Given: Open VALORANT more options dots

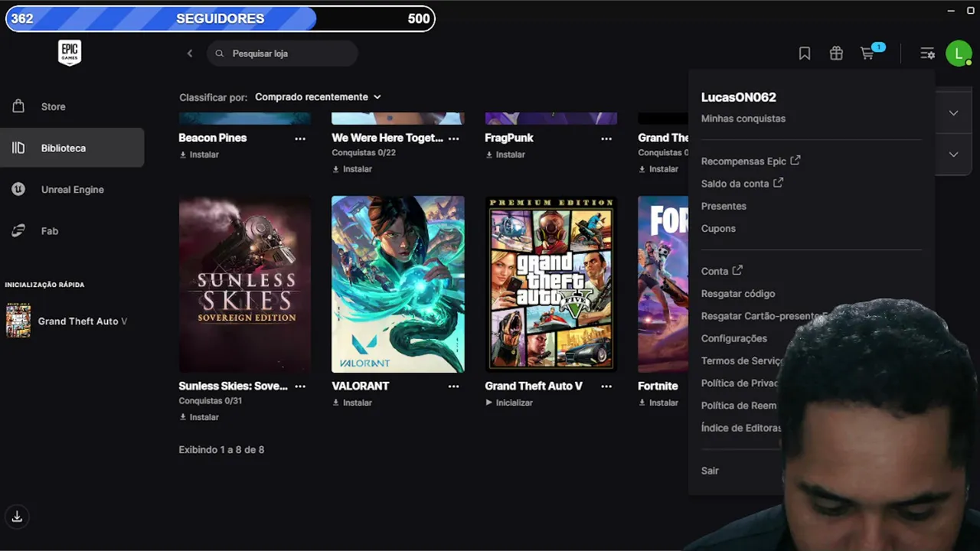Looking at the screenshot, I should (x=453, y=386).
